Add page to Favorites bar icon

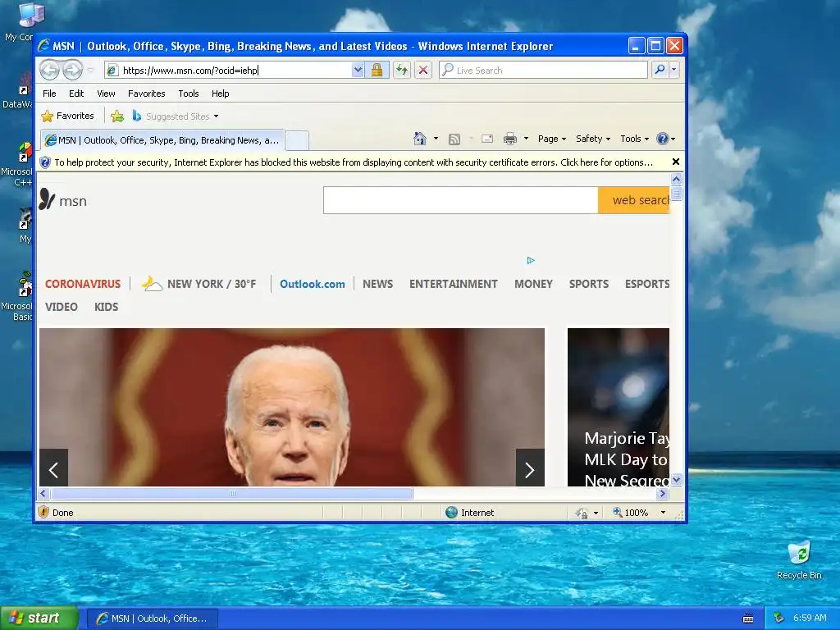[x=117, y=116]
